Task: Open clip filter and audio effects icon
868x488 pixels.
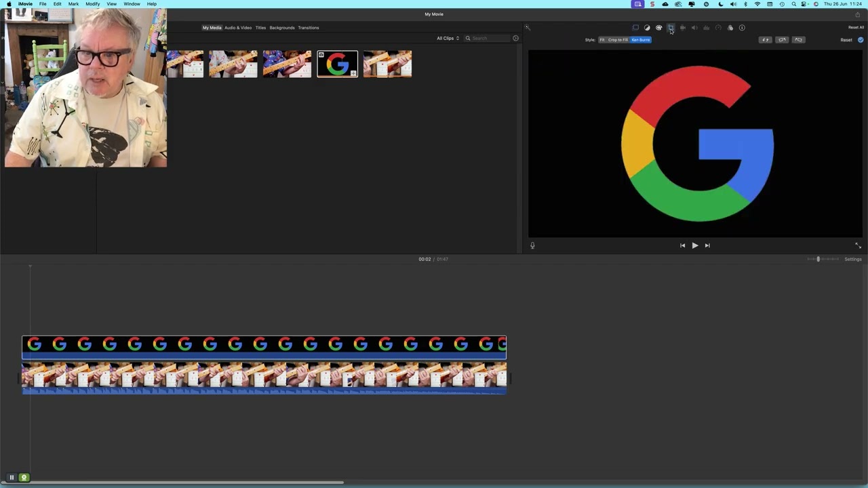Action: click(730, 28)
